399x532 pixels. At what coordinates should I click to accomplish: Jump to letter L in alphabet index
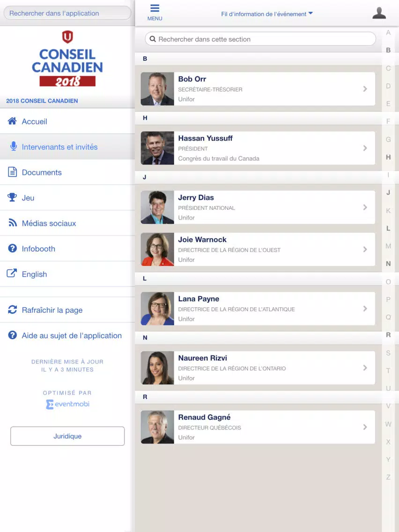coord(388,229)
